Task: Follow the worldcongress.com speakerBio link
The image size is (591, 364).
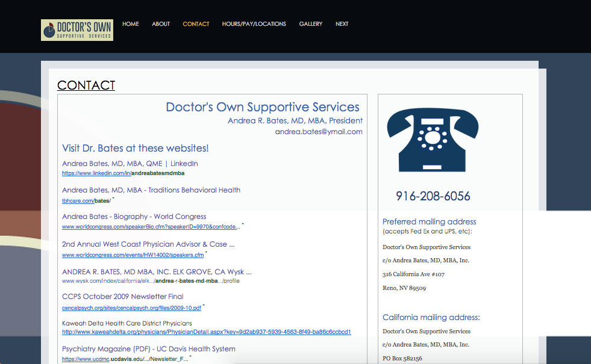Action: click(151, 227)
